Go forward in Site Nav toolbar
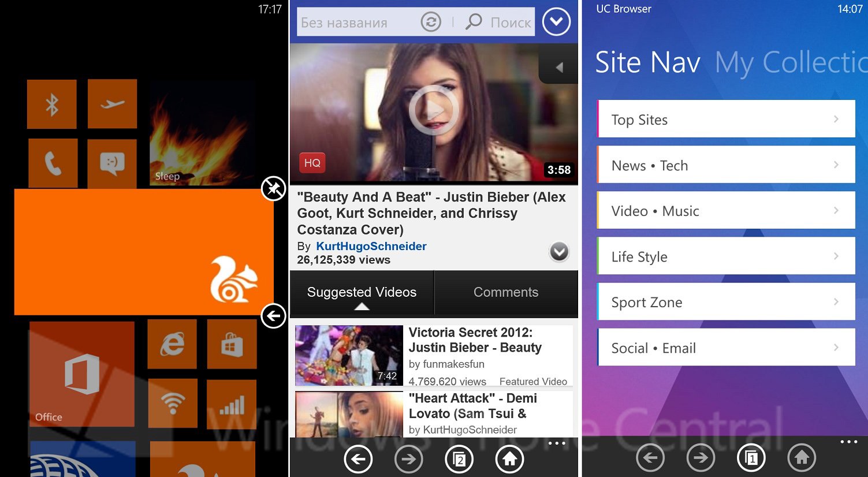This screenshot has height=477, width=868. coord(701,458)
